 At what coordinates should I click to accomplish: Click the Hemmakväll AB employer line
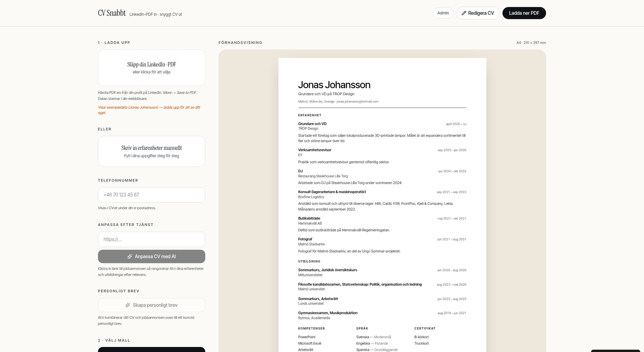coord(310,224)
